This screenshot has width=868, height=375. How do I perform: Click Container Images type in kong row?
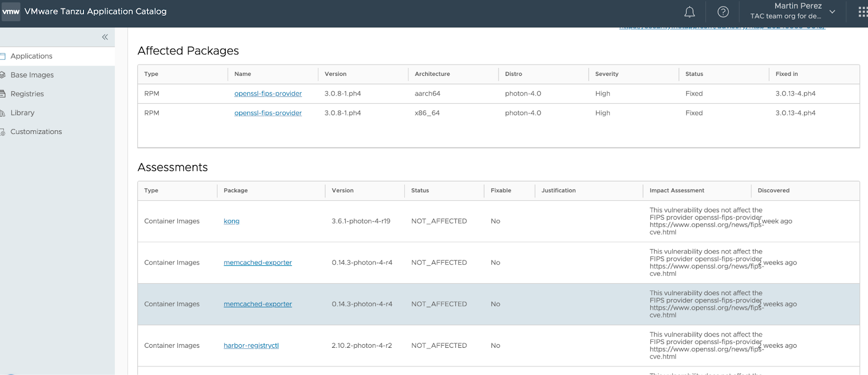172,221
